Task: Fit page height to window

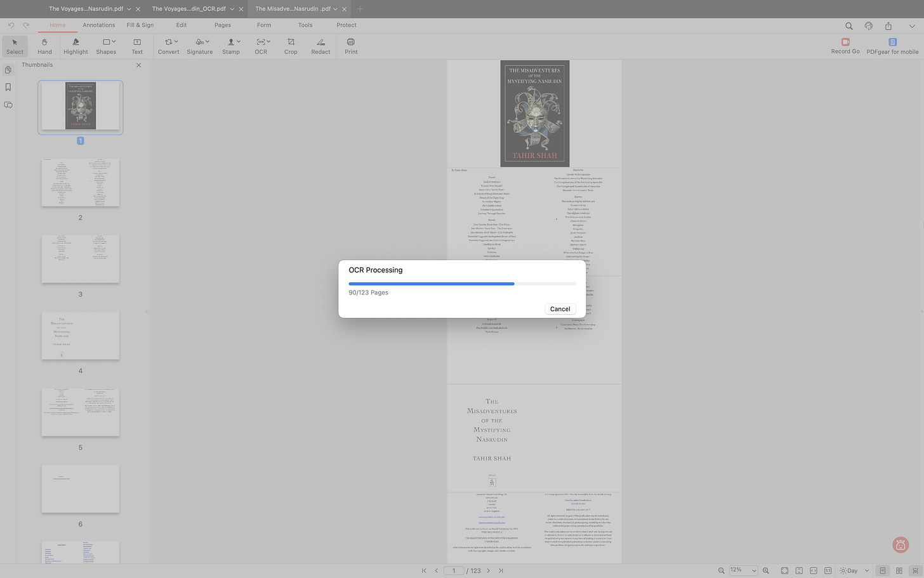Action: 799,570
